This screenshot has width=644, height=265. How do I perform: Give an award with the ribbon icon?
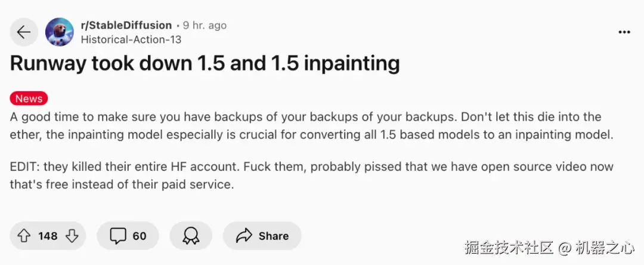click(x=191, y=236)
